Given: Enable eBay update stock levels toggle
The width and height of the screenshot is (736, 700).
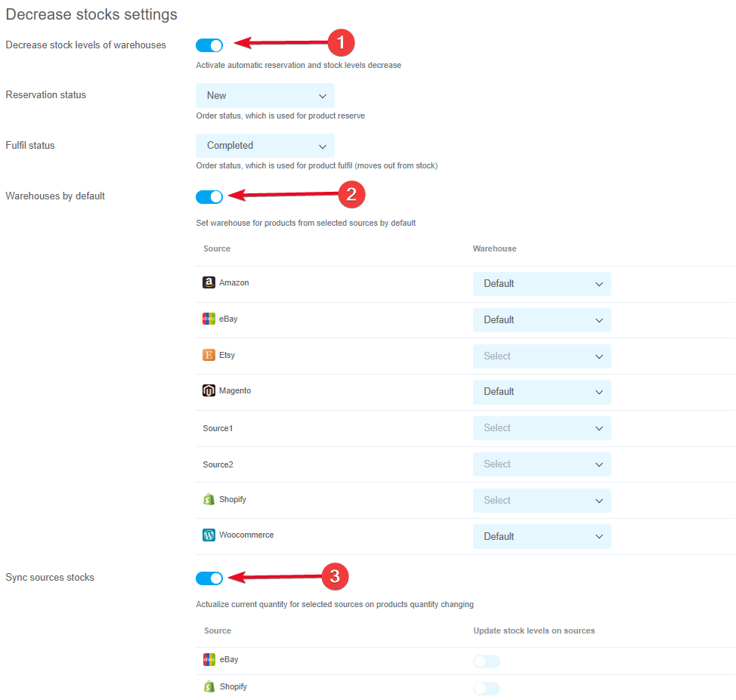Looking at the screenshot, I should tap(487, 661).
